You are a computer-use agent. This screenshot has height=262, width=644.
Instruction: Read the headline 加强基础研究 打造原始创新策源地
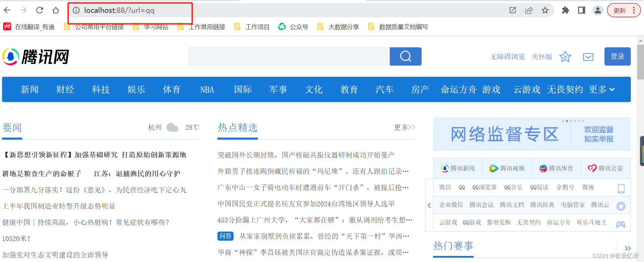click(130, 155)
